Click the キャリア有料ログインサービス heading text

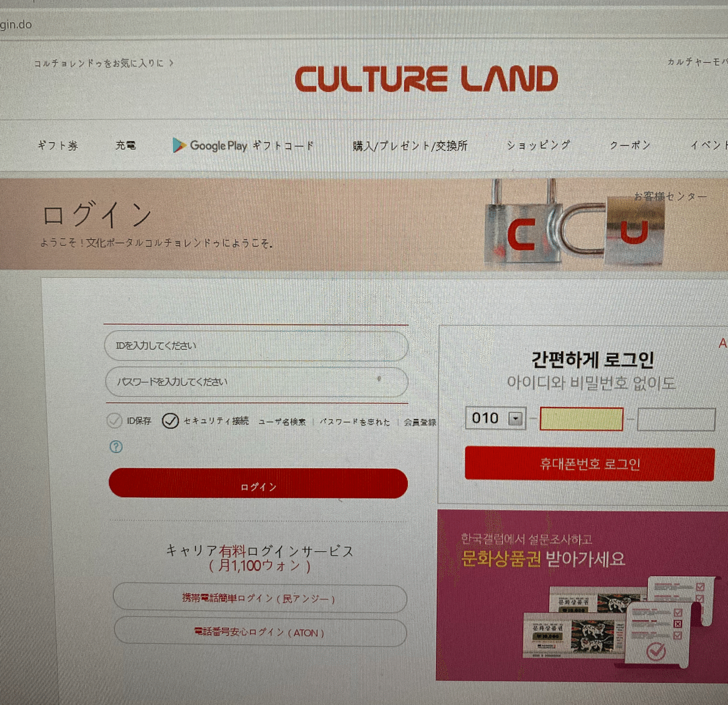(260, 551)
